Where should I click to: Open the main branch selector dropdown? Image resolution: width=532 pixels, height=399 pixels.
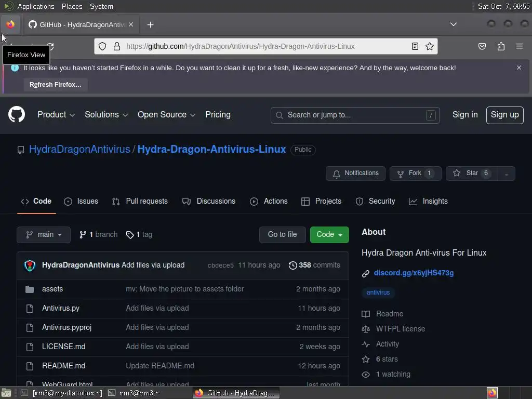coord(44,234)
